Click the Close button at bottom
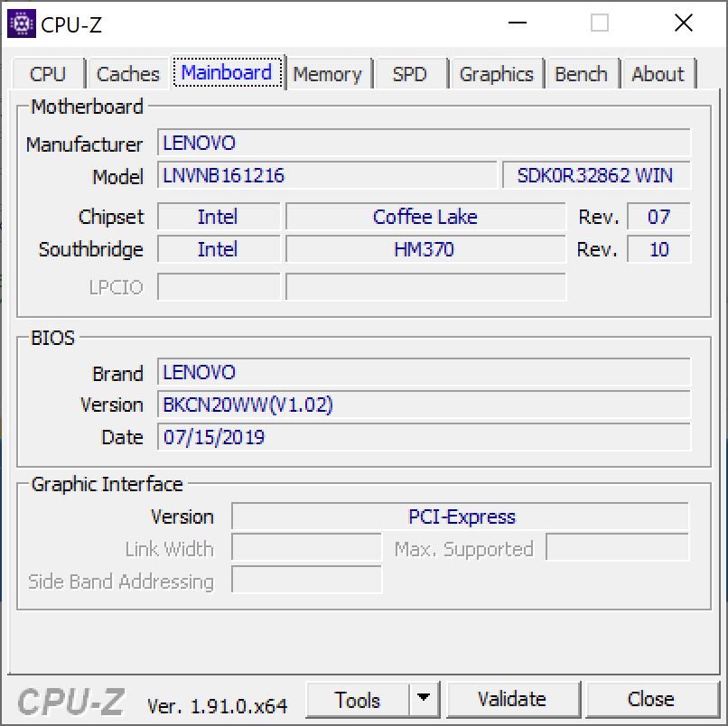Image resolution: width=728 pixels, height=726 pixels. (650, 700)
